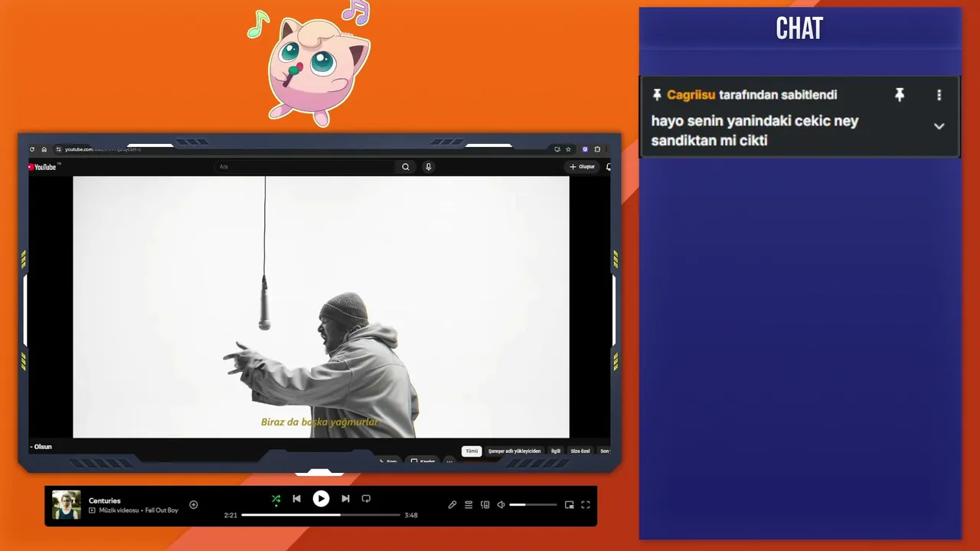Image resolution: width=980 pixels, height=551 pixels.
Task: Open the play queue icon
Action: (469, 505)
